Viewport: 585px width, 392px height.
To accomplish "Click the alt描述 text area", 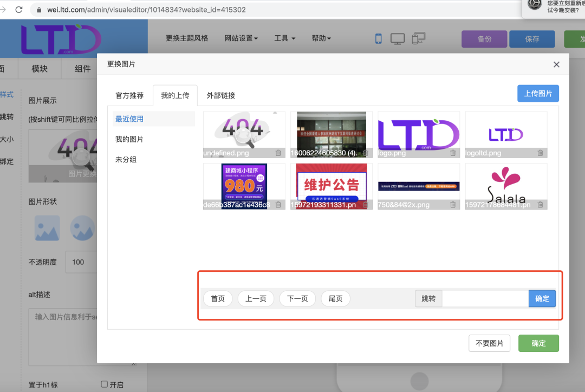I will 63,337.
